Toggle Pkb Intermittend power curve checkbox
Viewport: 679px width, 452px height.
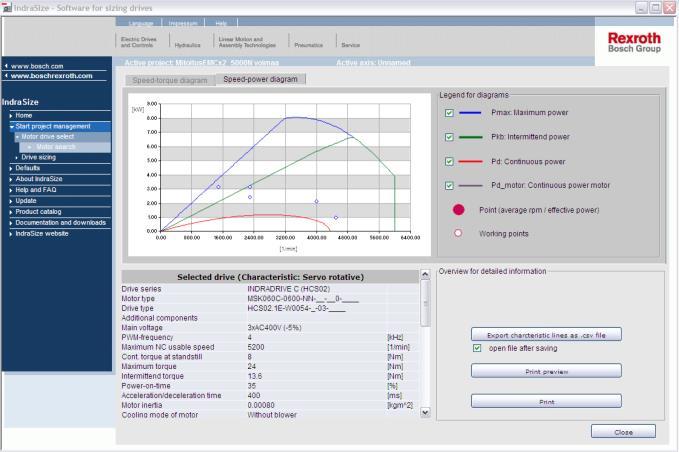[449, 137]
